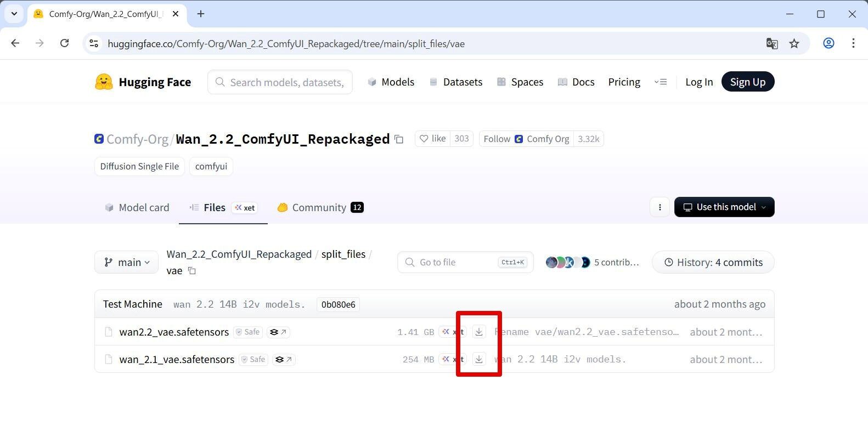Open the wan2.2_vae.safetensors file
The image size is (868, 431).
174,332
